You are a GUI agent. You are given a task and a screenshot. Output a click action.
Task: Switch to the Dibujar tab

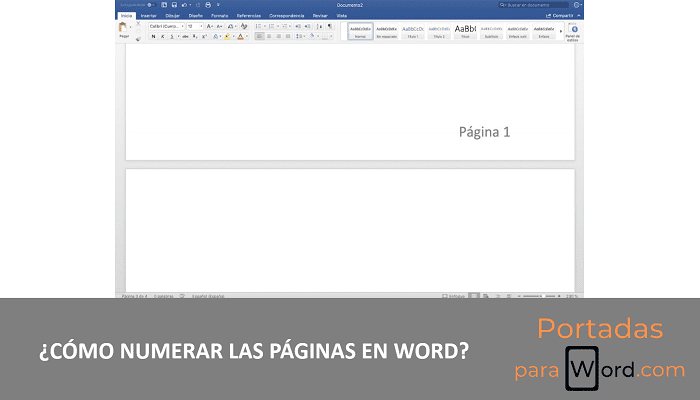click(172, 16)
